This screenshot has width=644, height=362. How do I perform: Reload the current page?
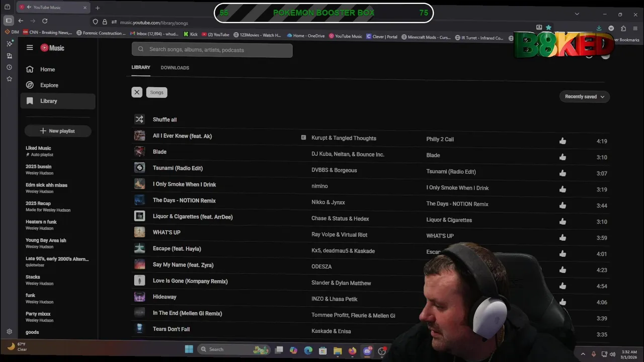coord(45,21)
